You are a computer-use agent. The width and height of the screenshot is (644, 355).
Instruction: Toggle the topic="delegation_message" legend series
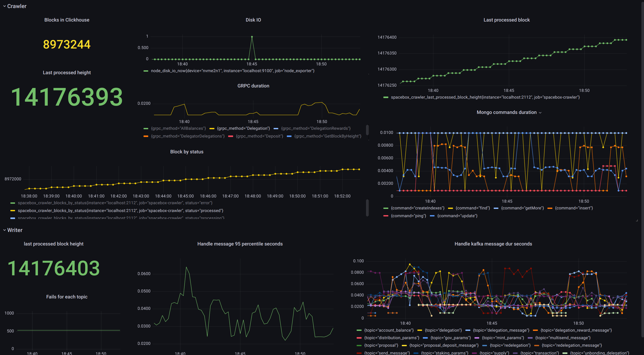point(501,330)
